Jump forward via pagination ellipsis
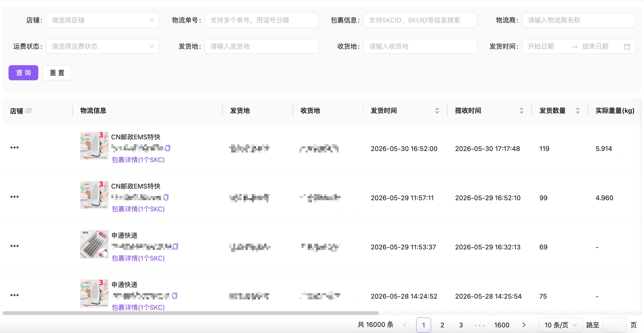Image resolution: width=644 pixels, height=333 pixels. click(x=480, y=325)
